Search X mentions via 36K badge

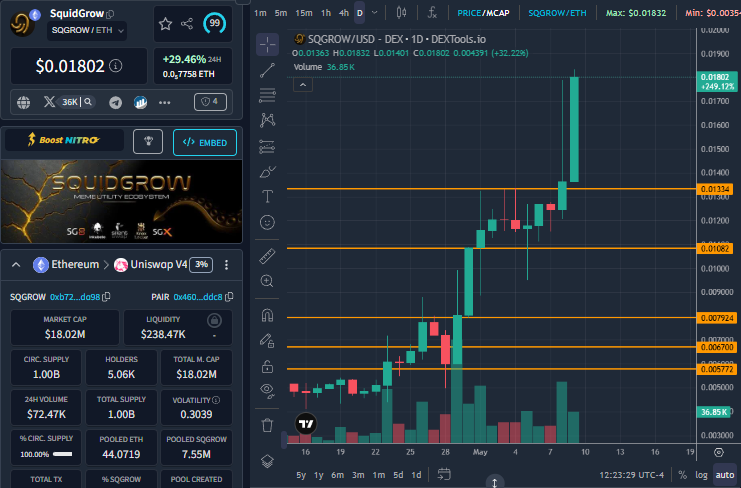click(77, 102)
